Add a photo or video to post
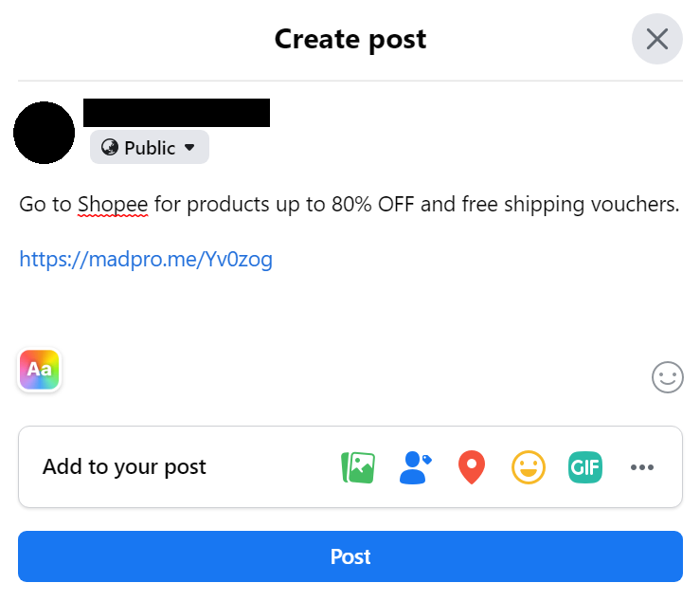Image resolution: width=700 pixels, height=601 pixels. 358,467
